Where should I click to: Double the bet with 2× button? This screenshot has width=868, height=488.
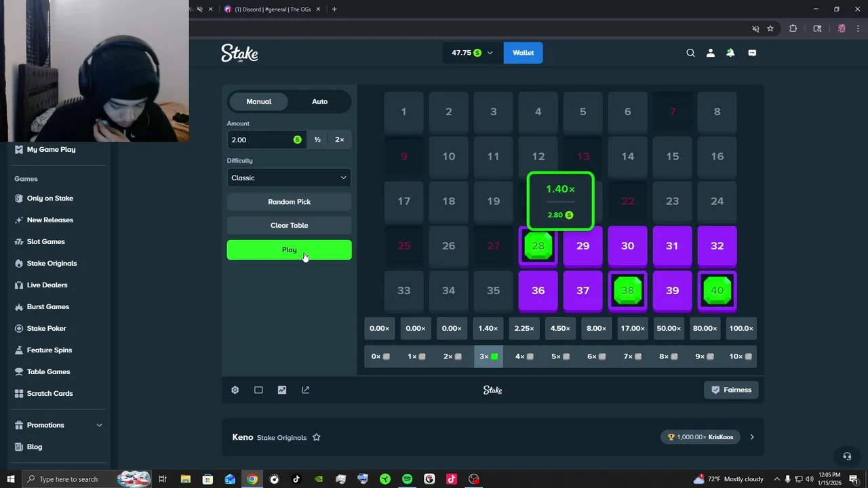pos(340,140)
